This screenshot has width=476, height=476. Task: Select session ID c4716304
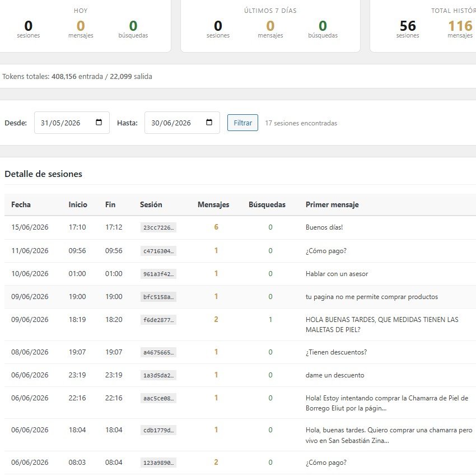click(158, 251)
